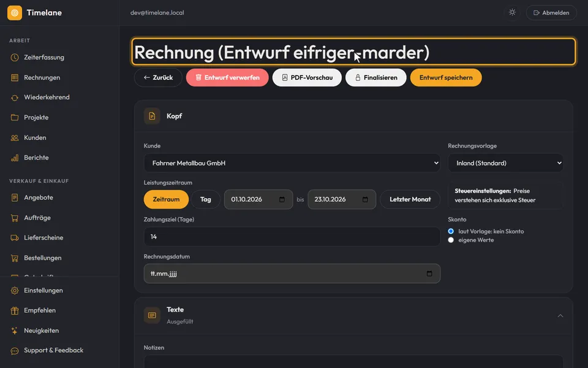This screenshot has width=588, height=368.
Task: Select 'eigene Werte' Skonto radio
Action: click(451, 240)
